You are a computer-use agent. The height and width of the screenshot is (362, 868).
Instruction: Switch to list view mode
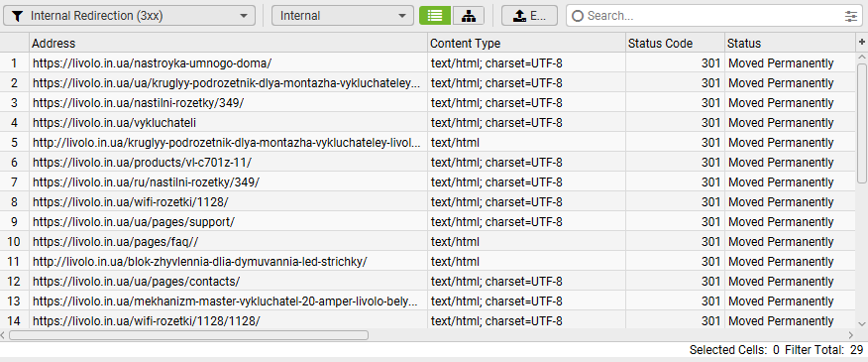[x=435, y=16]
